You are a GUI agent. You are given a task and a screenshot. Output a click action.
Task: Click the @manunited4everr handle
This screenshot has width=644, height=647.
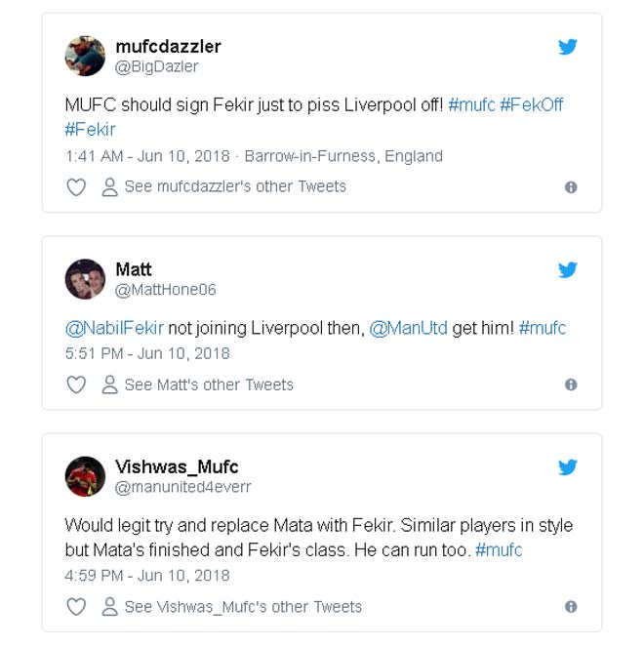click(x=183, y=487)
